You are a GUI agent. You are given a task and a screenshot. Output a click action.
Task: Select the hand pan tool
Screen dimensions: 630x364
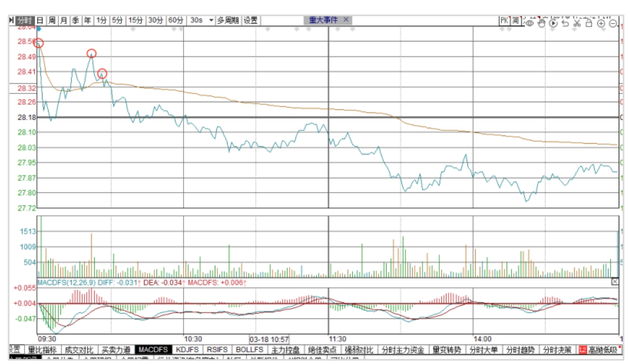click(x=542, y=22)
